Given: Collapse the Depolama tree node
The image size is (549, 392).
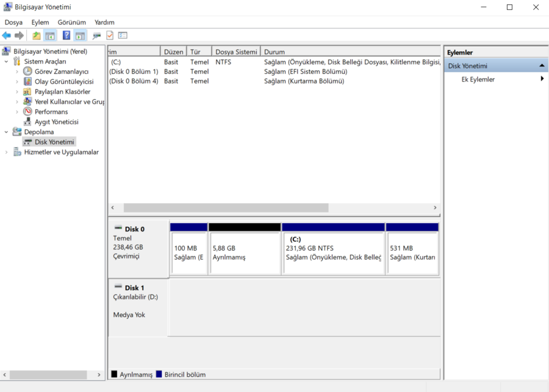Looking at the screenshot, I should coord(6,132).
